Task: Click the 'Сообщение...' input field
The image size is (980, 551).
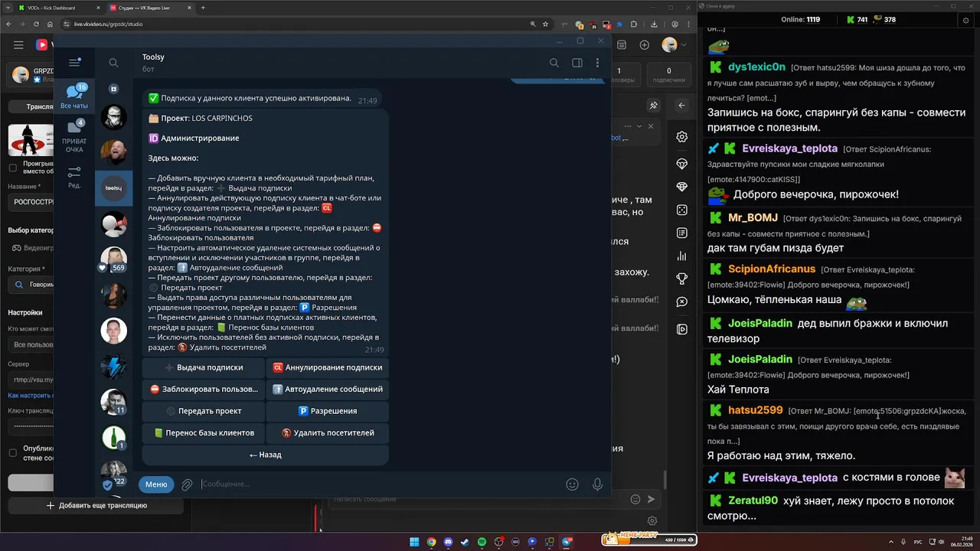Action: tap(380, 484)
